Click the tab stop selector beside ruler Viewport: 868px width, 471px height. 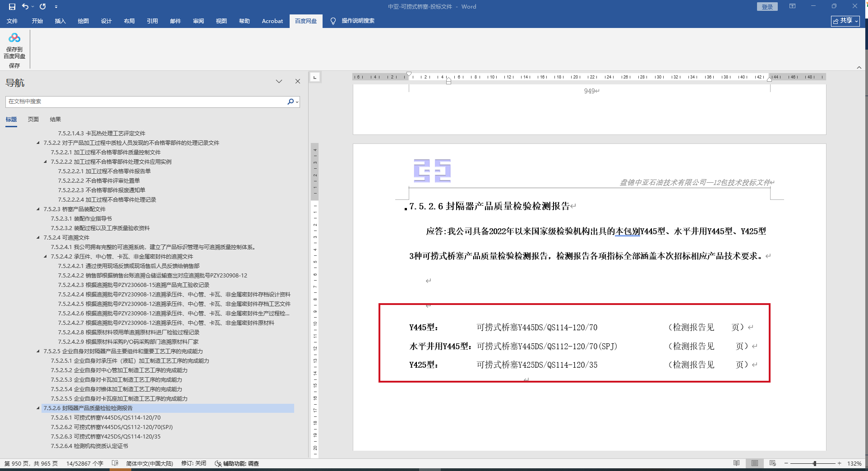tap(315, 77)
